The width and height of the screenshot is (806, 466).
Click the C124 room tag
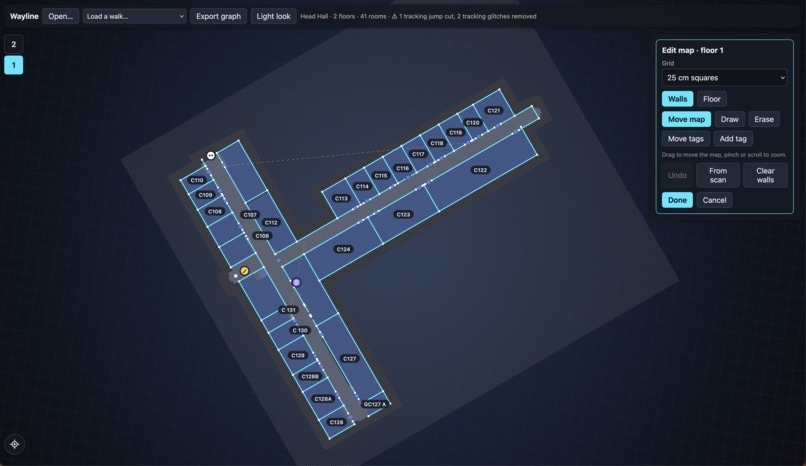343,249
